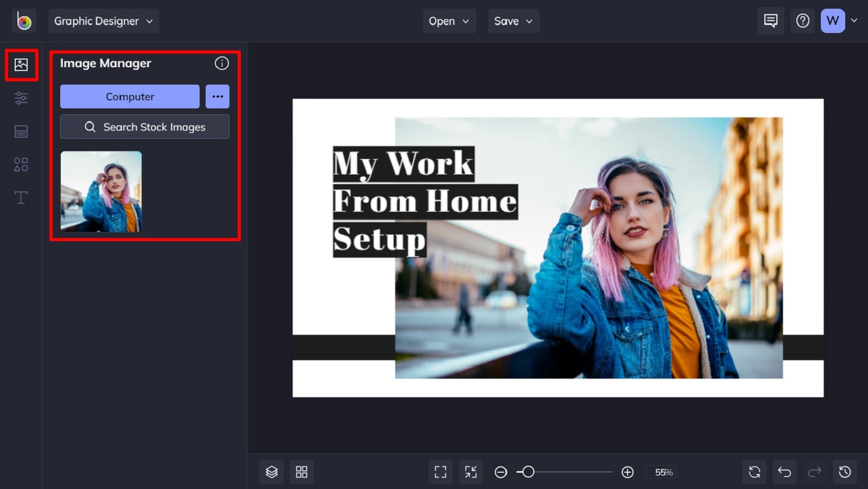Click the Image Manager info icon
Image resolution: width=868 pixels, height=489 pixels.
[221, 63]
